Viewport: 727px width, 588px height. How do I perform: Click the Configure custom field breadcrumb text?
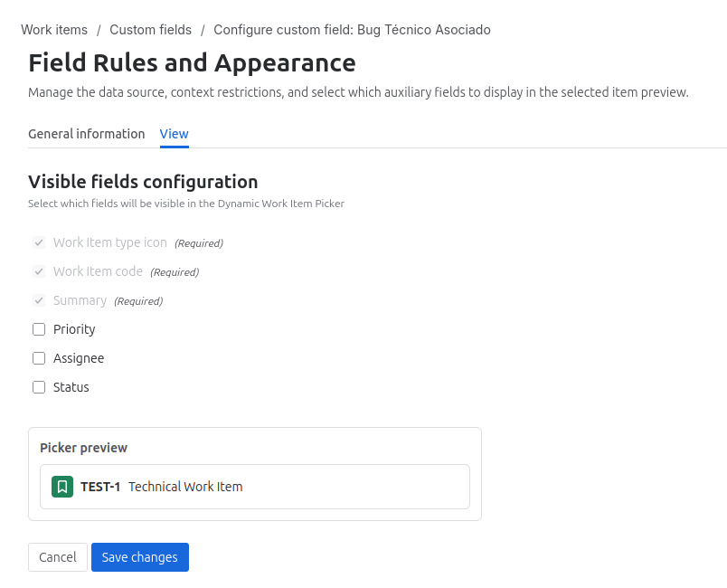coord(352,30)
